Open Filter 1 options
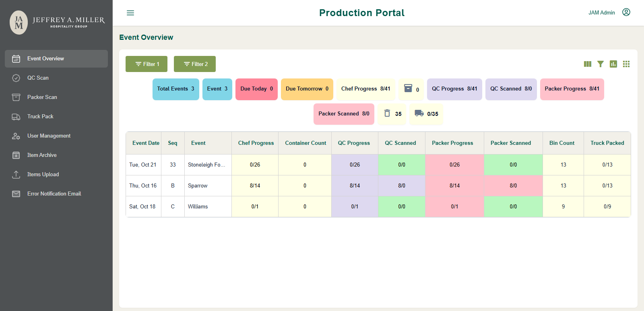 pos(147,64)
